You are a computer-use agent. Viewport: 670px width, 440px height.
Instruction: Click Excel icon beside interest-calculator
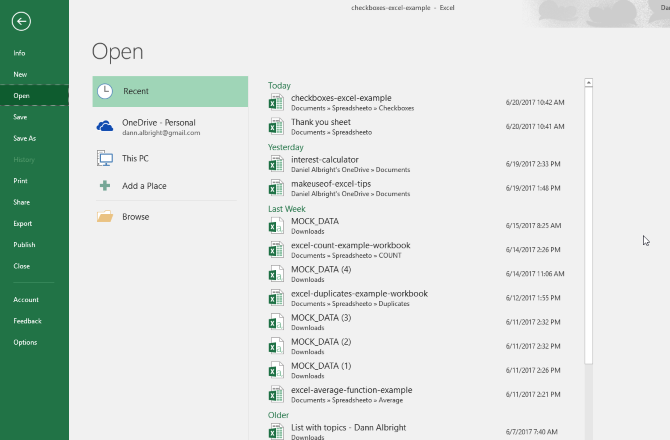tap(277, 163)
